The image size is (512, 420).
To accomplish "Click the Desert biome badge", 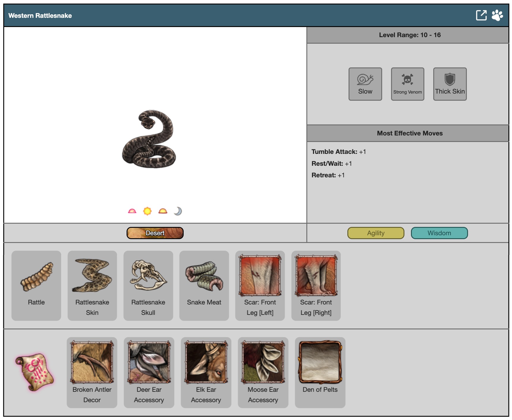I will [155, 233].
